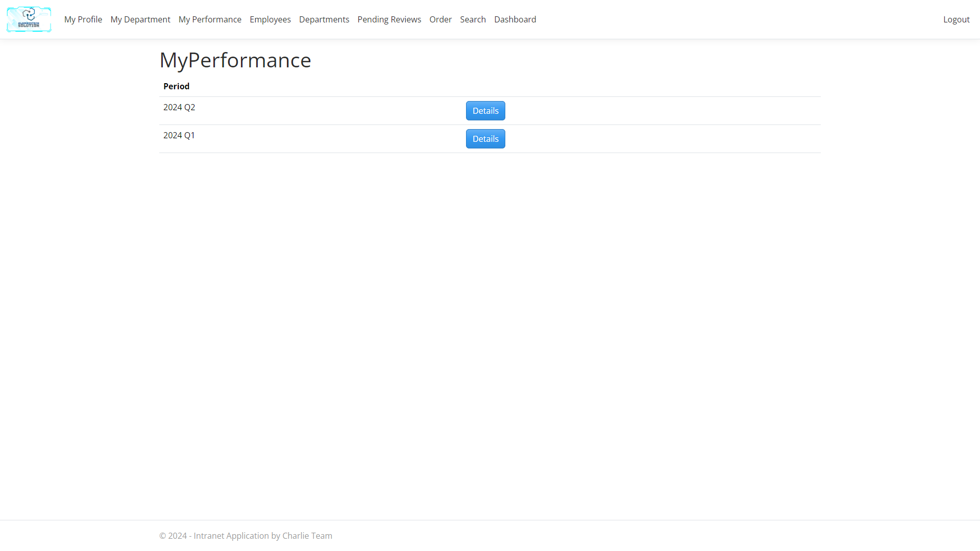This screenshot has width=980, height=551.
Task: Log out using the Logout link
Action: coord(956,19)
